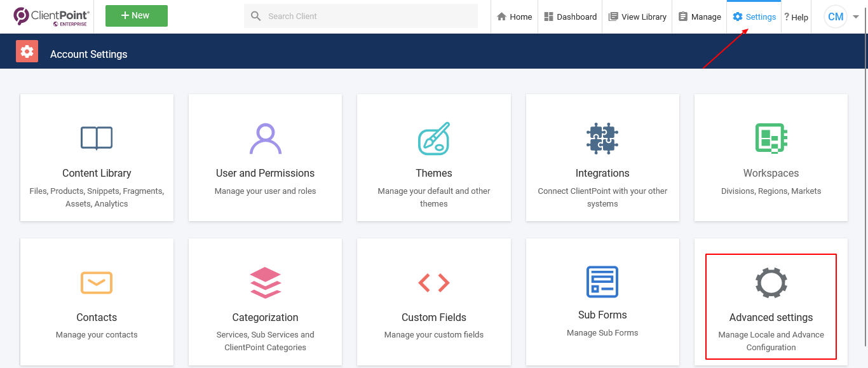Expand the user account dropdown arrow
868x368 pixels.
coord(856,17)
